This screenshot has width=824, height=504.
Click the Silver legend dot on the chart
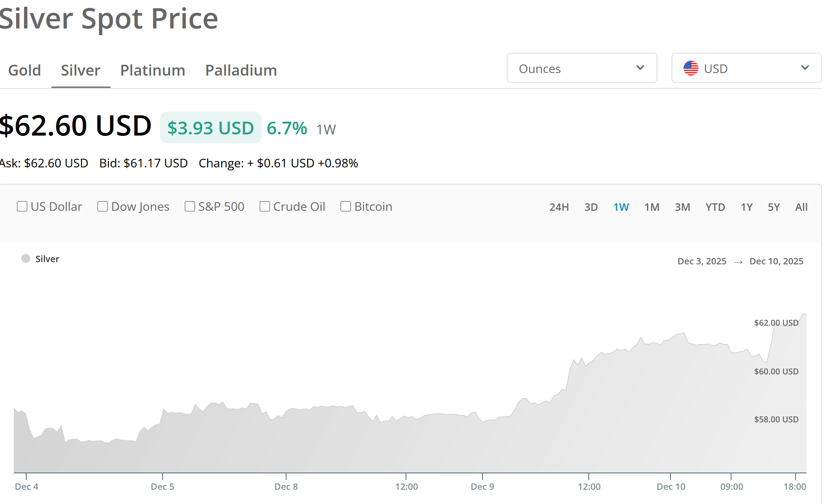pyautogui.click(x=26, y=258)
